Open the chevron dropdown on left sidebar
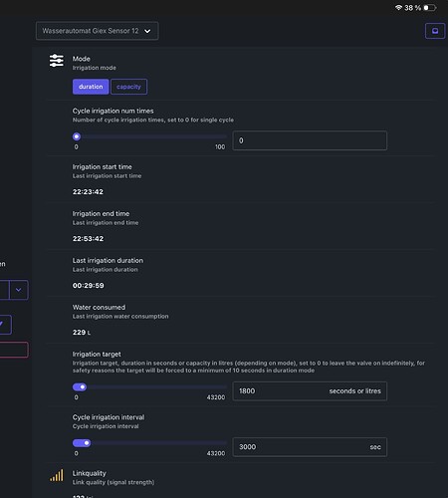Image resolution: width=448 pixels, height=498 pixels. (19, 290)
